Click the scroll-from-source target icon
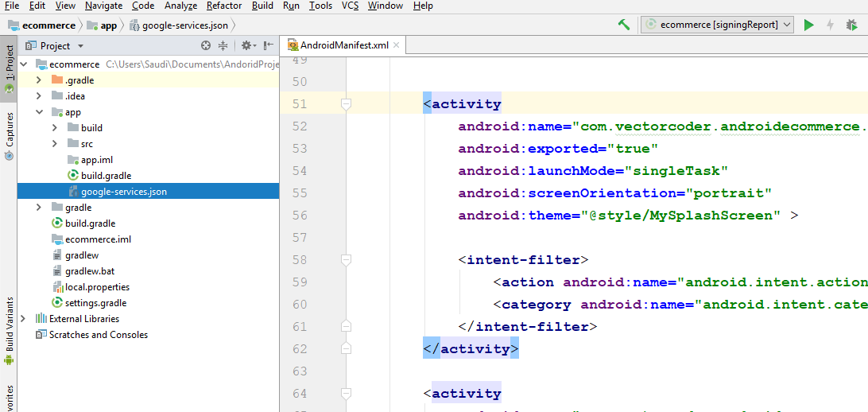The image size is (868, 412). (206, 46)
